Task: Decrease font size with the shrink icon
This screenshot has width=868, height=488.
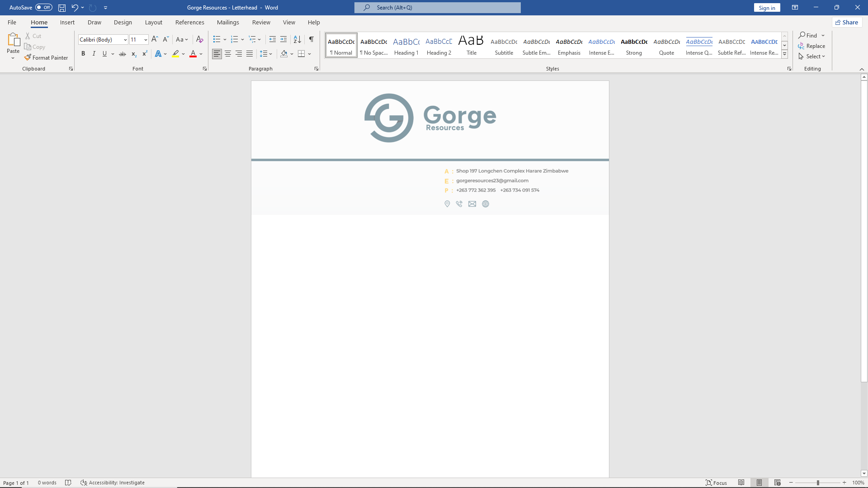Action: [x=165, y=39]
